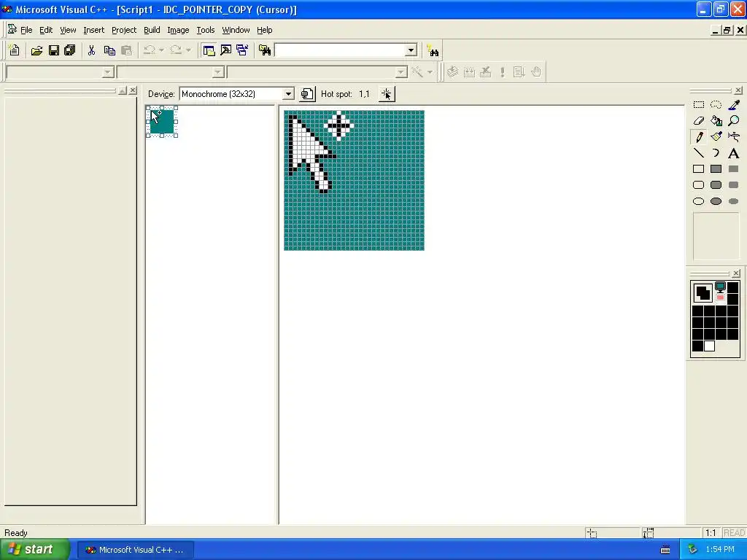Select the Magnify tool
This screenshot has width=747, height=560.
734,121
